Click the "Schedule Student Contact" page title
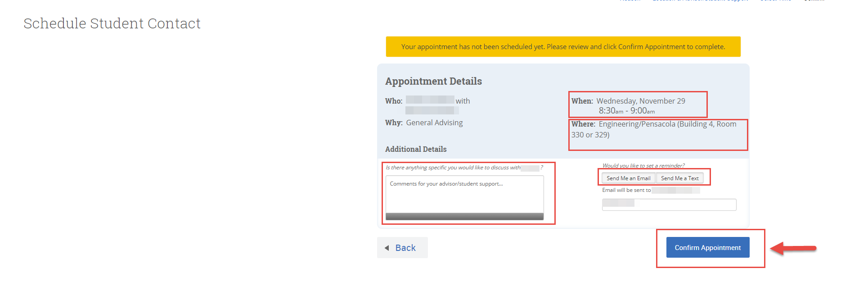The width and height of the screenshot is (868, 282). coord(112,23)
